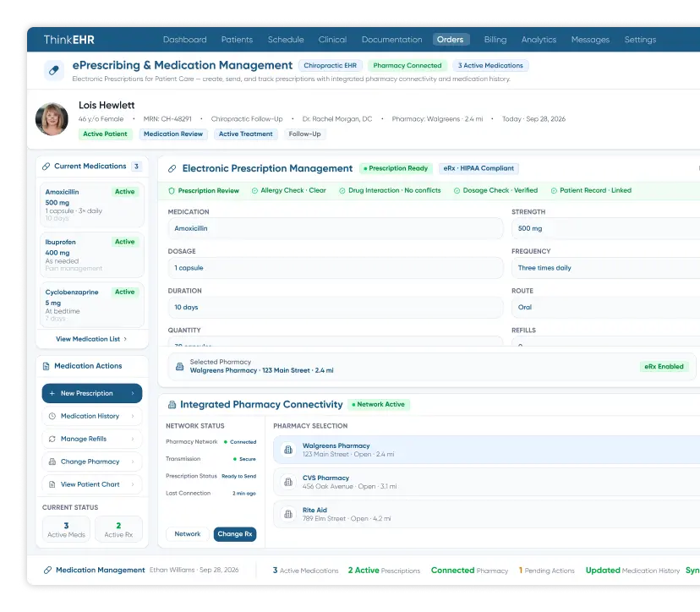Open the Route field showing Oral
The width and height of the screenshot is (700, 612).
pyautogui.click(x=605, y=307)
